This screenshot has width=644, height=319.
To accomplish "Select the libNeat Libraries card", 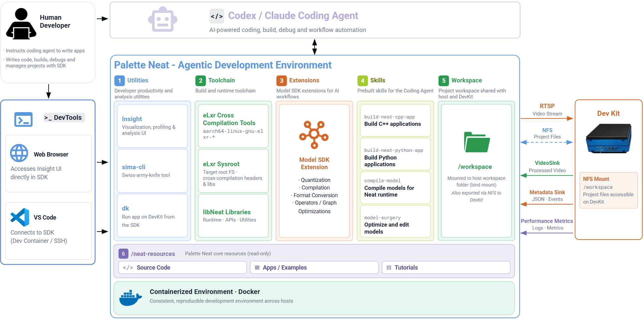I will [x=233, y=216].
